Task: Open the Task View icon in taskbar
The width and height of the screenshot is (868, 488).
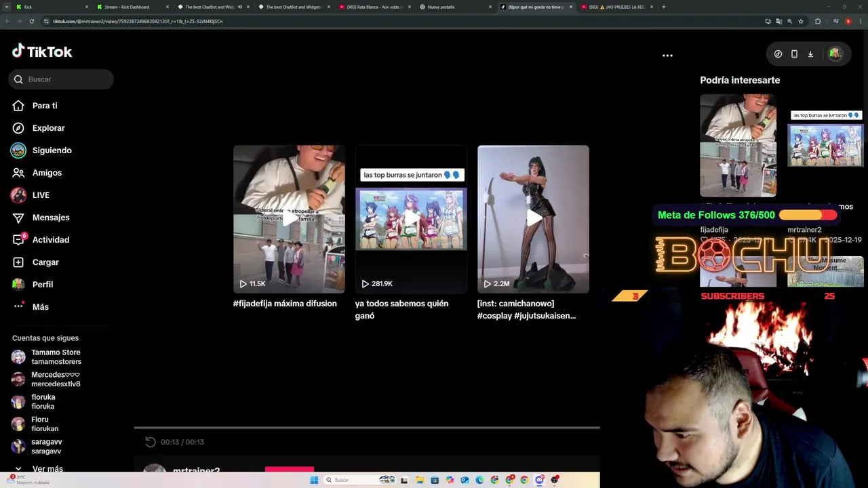Action: click(x=404, y=480)
